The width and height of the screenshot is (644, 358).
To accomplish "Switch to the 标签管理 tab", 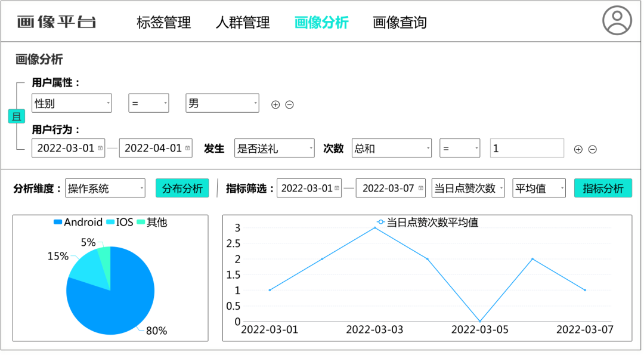I will pyautogui.click(x=165, y=22).
